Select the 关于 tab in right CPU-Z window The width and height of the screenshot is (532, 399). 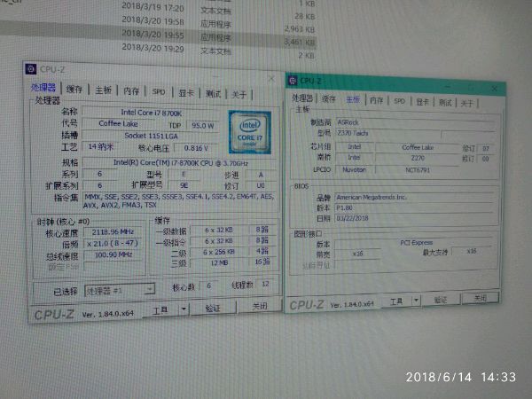coord(467,103)
